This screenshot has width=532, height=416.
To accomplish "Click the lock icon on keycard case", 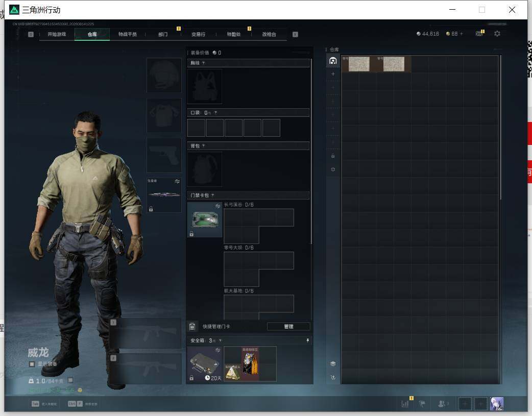I will click(x=191, y=234).
